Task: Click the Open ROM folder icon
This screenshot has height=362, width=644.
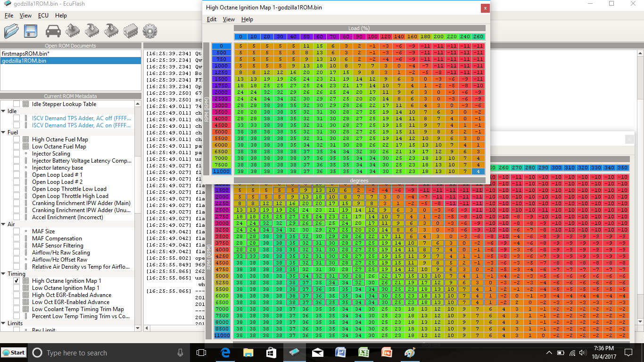Action: point(11,31)
